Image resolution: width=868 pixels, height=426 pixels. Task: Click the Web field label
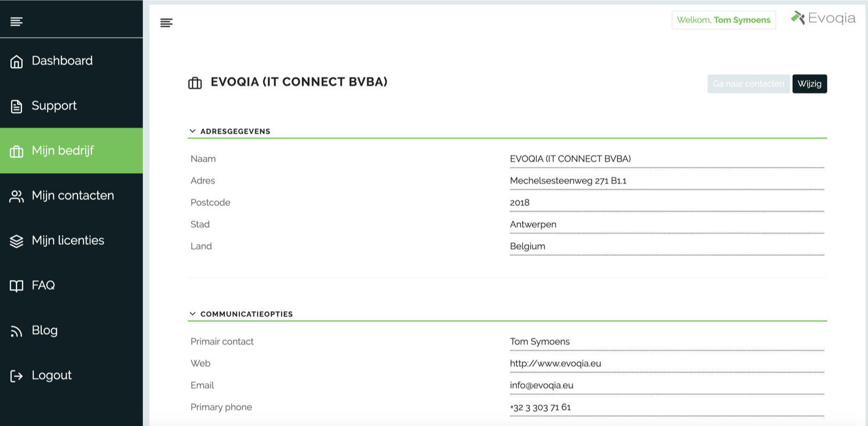(x=200, y=363)
